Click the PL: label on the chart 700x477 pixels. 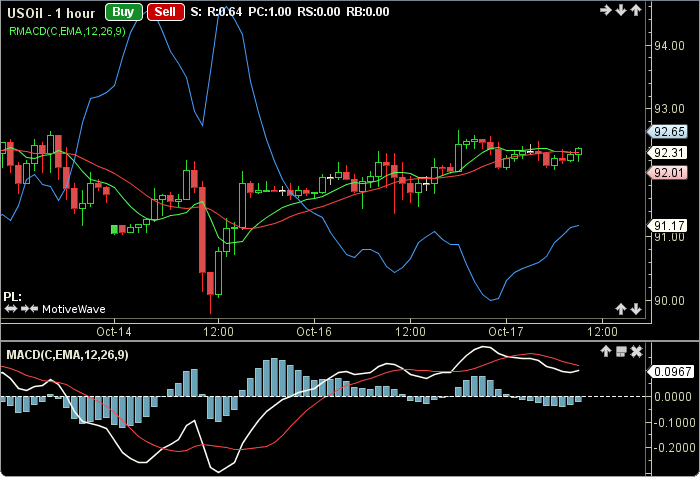tap(12, 297)
